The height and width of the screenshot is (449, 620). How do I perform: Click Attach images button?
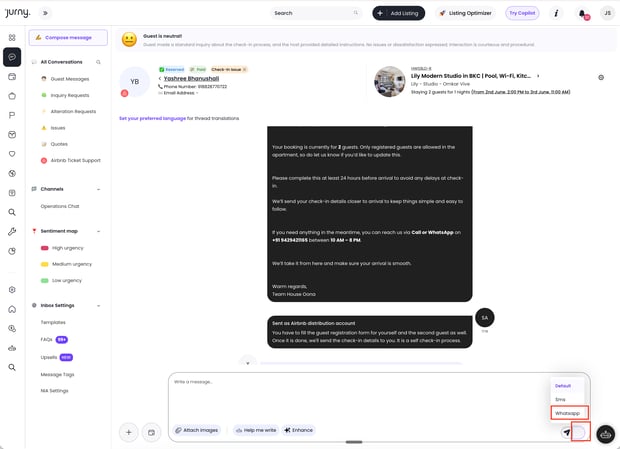(x=197, y=430)
